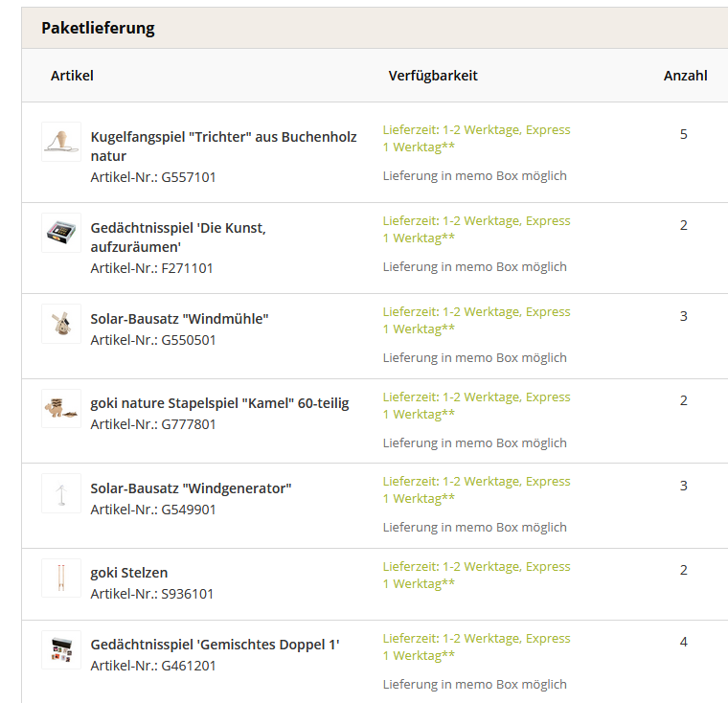This screenshot has width=728, height=703.
Task: Click the Artikel column header
Action: point(72,76)
